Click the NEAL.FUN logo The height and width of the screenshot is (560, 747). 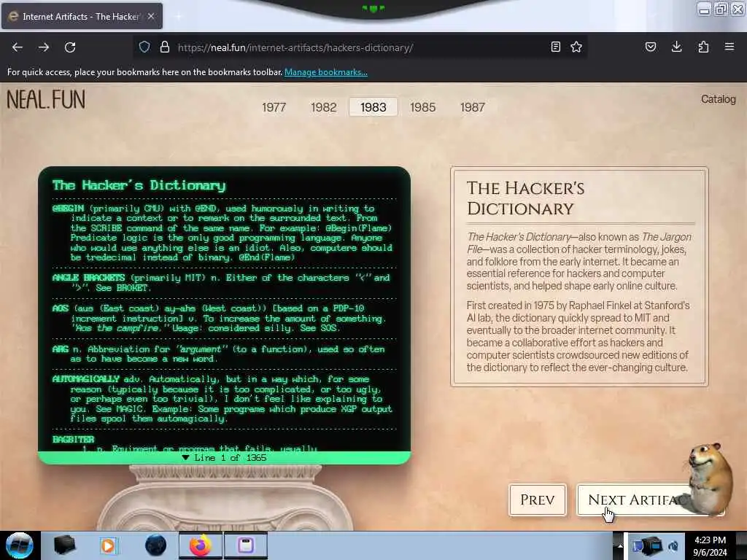coord(46,99)
